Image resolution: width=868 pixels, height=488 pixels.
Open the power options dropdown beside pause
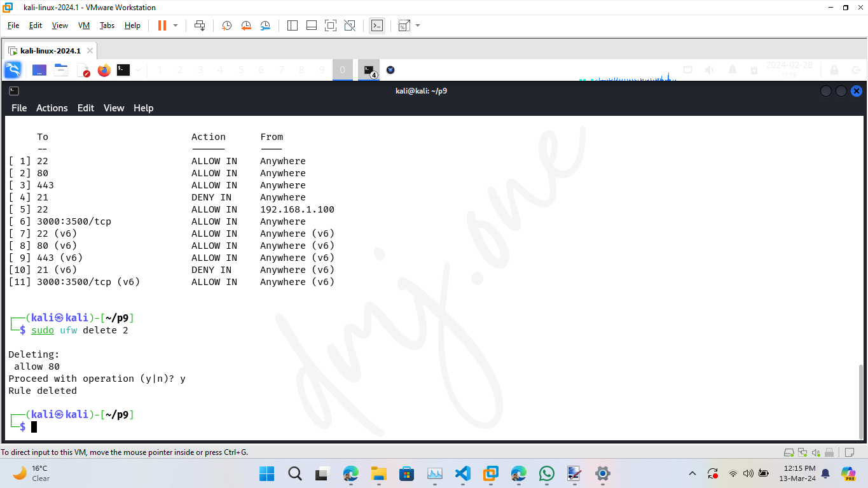click(176, 25)
